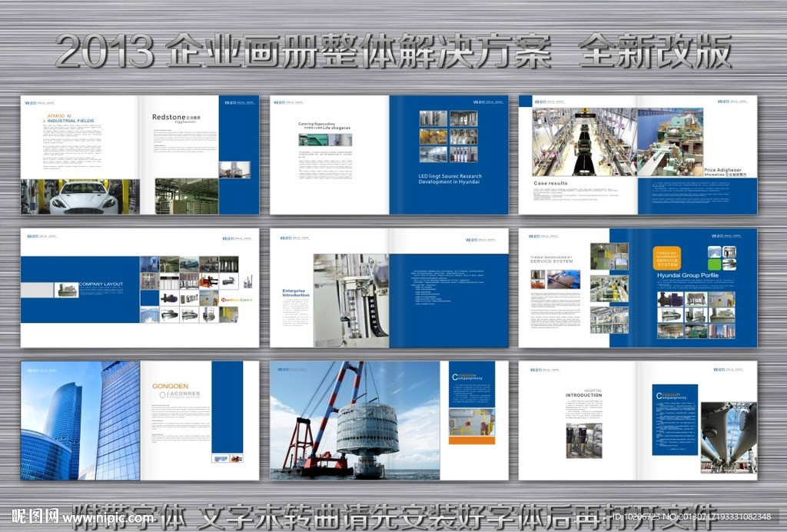Select the "COMPANY LAYOUT" heading
This screenshot has height=532, width=787.
(x=101, y=284)
